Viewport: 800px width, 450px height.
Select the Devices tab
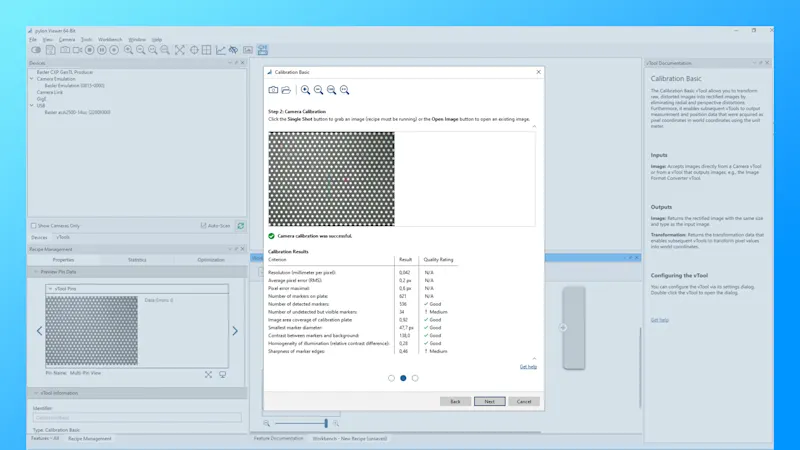[39, 237]
